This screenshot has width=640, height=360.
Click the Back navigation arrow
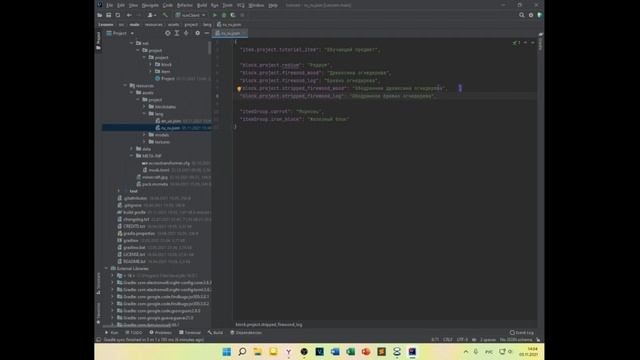(129, 15)
